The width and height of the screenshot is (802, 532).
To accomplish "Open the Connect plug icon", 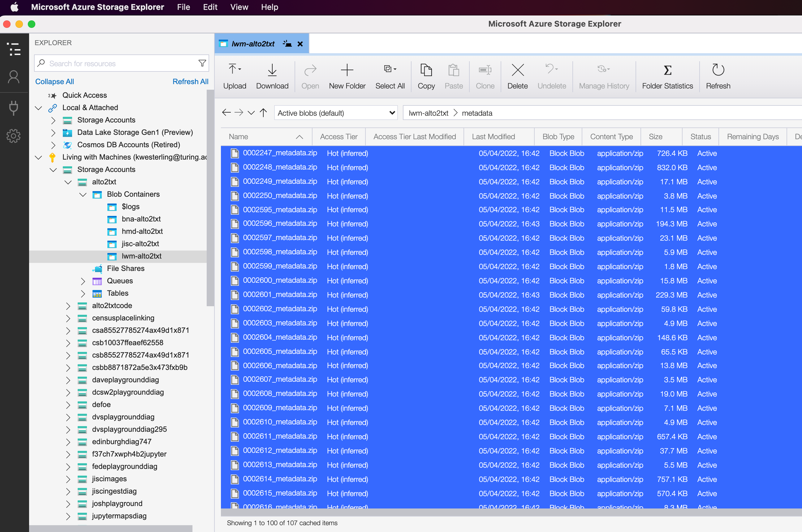I will tap(14, 108).
